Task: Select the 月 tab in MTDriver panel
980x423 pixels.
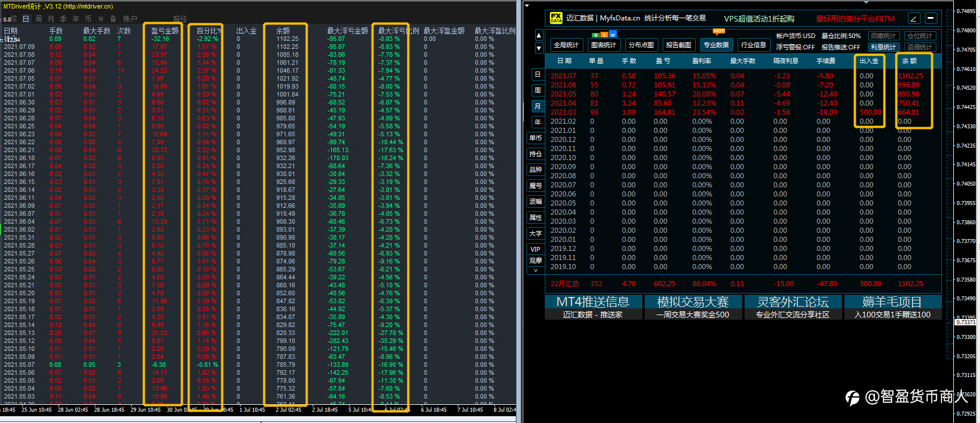Action: click(x=51, y=19)
